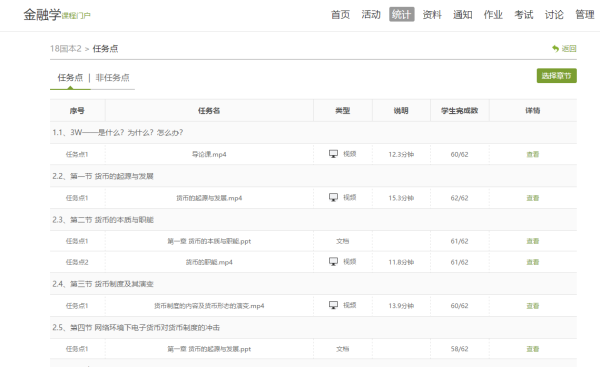
Task: Switch to the 任务点 tab
Action: click(70, 78)
